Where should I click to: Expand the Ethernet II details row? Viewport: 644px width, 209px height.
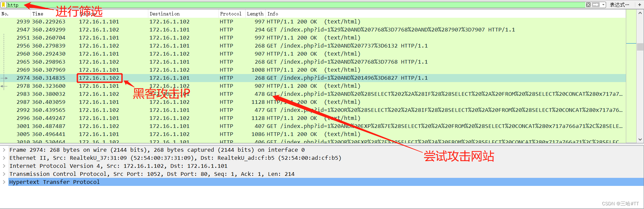(x=4, y=158)
